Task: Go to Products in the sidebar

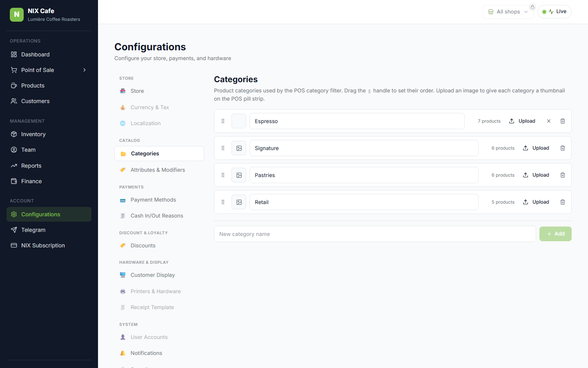Action: coord(49,85)
